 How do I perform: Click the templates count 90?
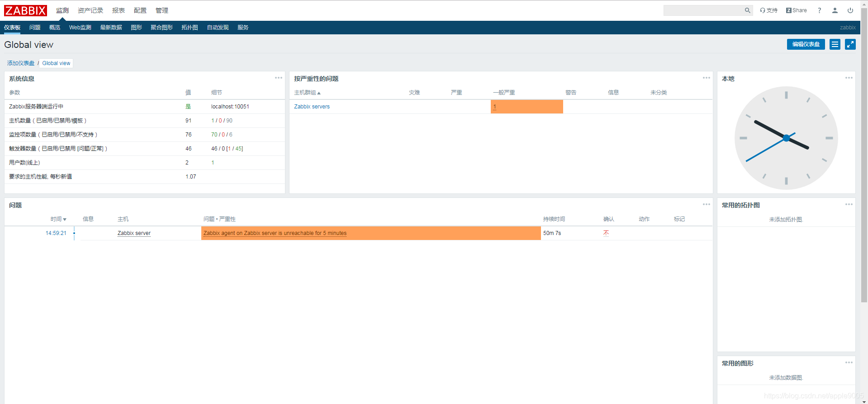pyautogui.click(x=229, y=121)
